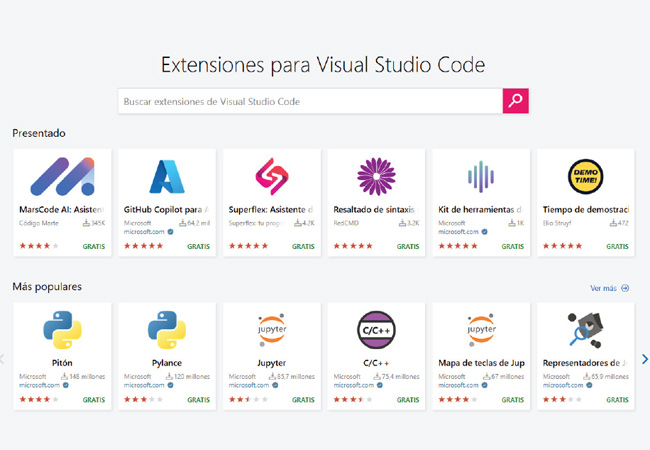Click the download icon on Tiempo de demostración card
Image resolution: width=650 pixels, height=450 pixels.
point(613,223)
